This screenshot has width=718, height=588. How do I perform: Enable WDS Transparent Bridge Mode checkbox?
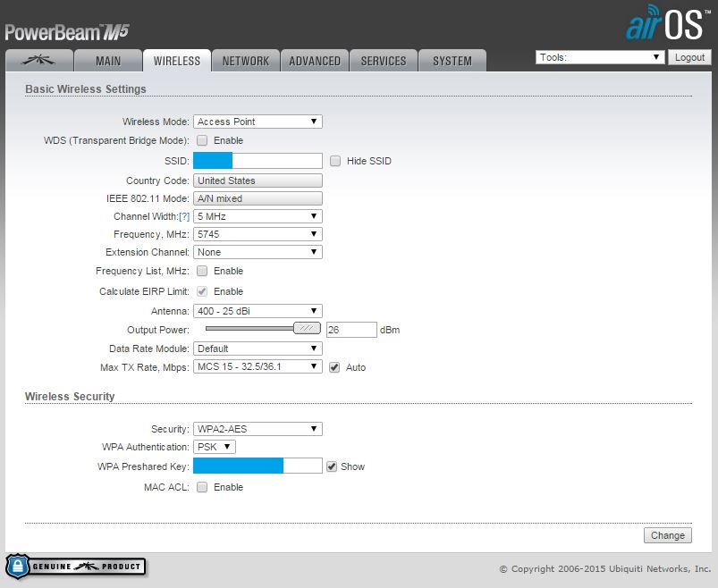202,140
